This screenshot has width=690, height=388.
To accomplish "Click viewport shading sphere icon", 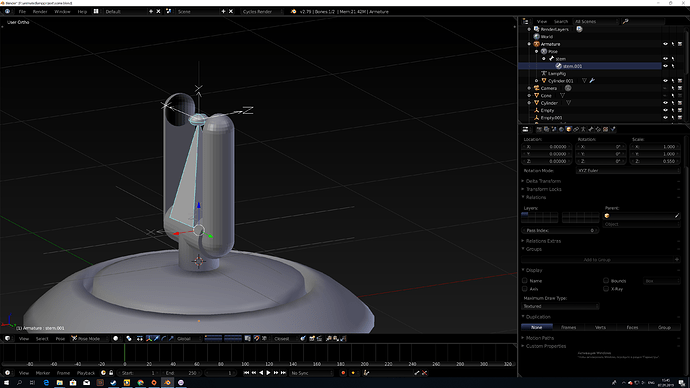I will coord(116,338).
